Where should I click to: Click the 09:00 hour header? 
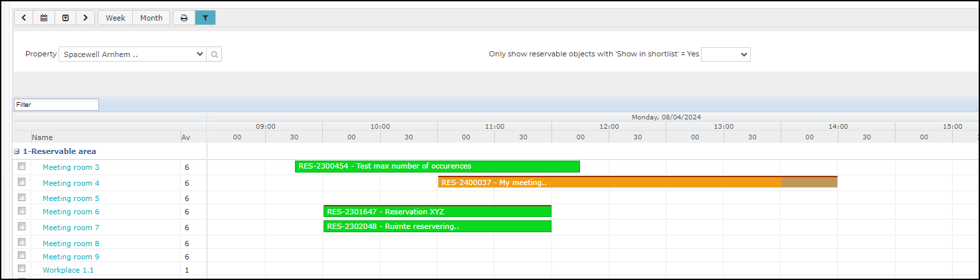point(265,126)
